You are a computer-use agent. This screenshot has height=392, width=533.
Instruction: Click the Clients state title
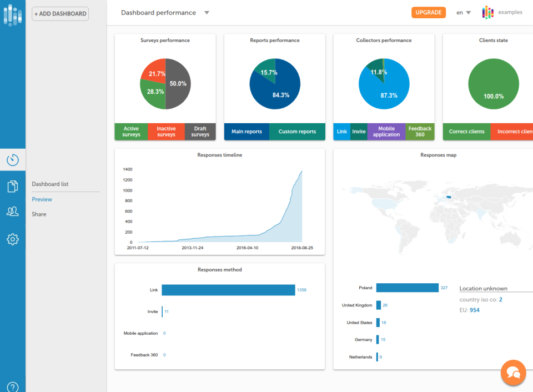[494, 40]
